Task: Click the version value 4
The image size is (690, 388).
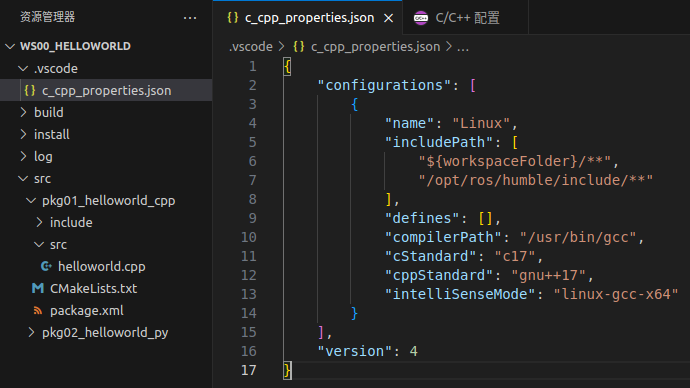Action: coord(413,351)
